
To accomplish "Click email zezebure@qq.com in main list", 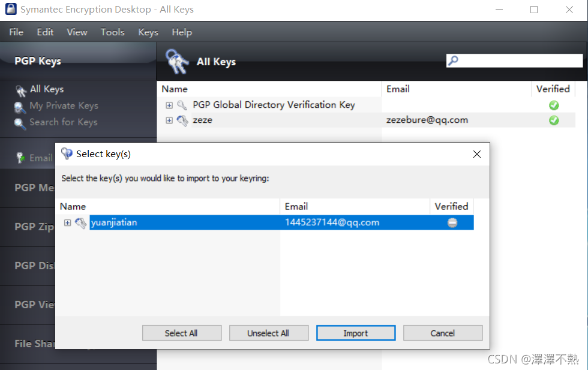I will click(x=427, y=120).
